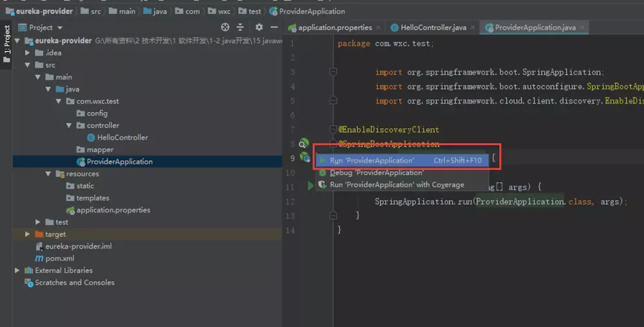Select pom.xml file
The image size is (644, 327).
pyautogui.click(x=55, y=259)
